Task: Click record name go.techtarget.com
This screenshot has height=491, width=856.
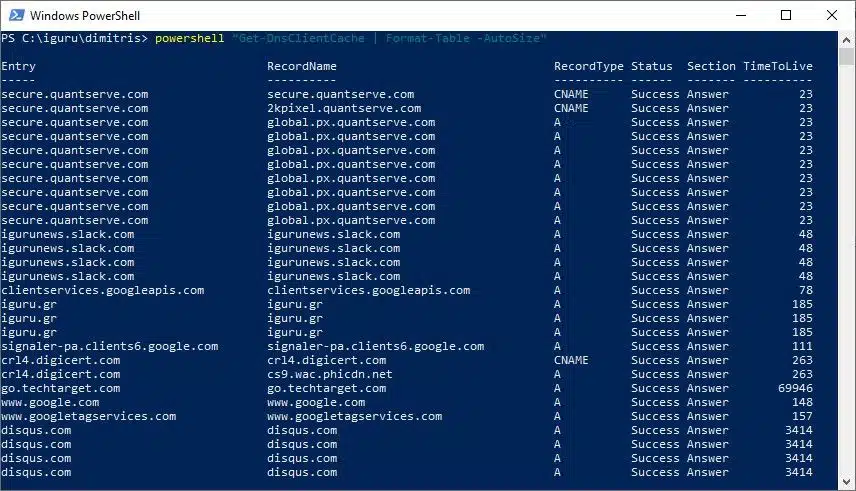Action: [326, 388]
